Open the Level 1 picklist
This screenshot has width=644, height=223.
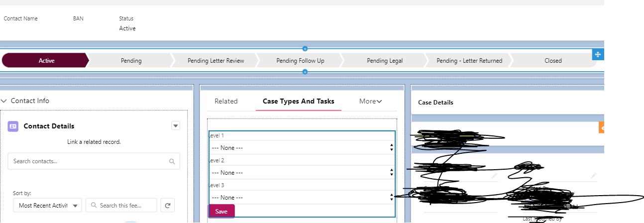coord(302,147)
